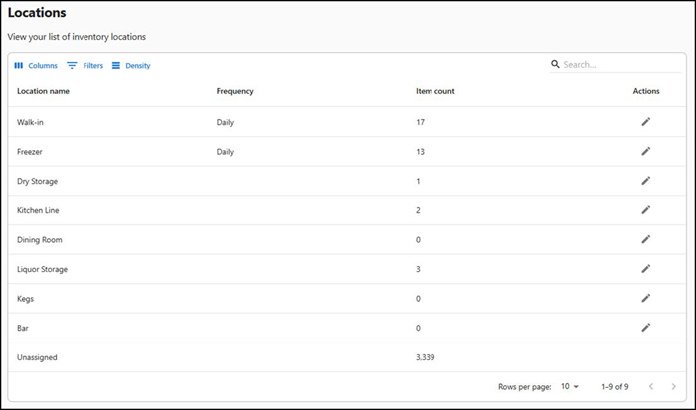This screenshot has height=410, width=696.
Task: Expand Rows per page dropdown
Action: pyautogui.click(x=570, y=386)
